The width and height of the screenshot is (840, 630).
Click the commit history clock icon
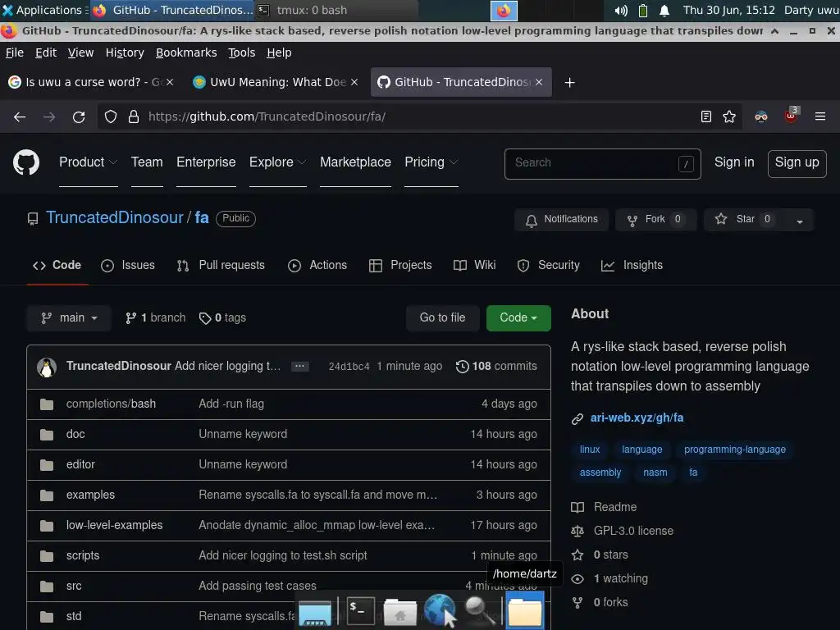point(462,367)
